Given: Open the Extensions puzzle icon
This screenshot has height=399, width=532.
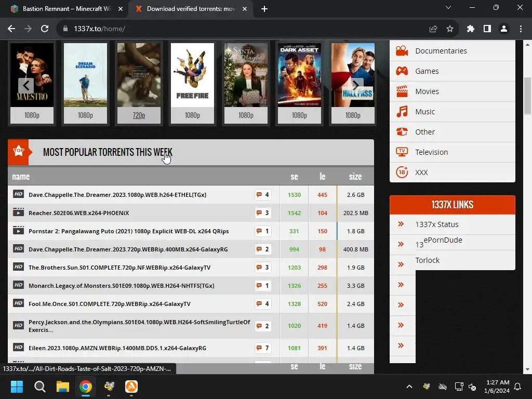Looking at the screenshot, I should 471,29.
